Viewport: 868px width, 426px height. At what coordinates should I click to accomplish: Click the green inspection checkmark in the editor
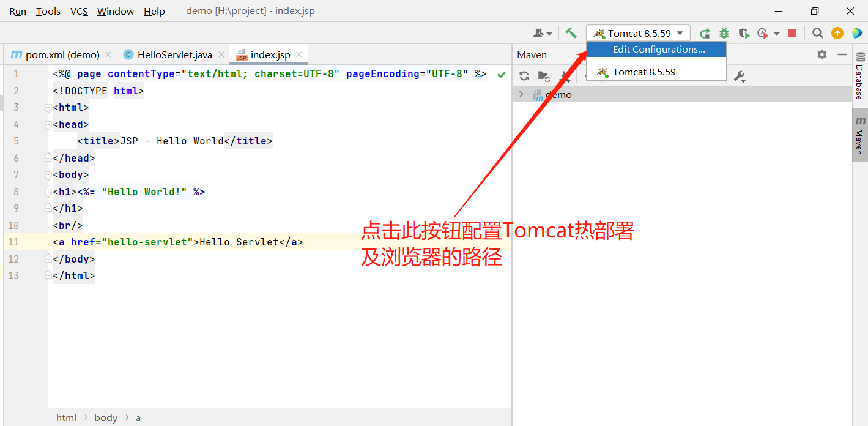coord(502,75)
